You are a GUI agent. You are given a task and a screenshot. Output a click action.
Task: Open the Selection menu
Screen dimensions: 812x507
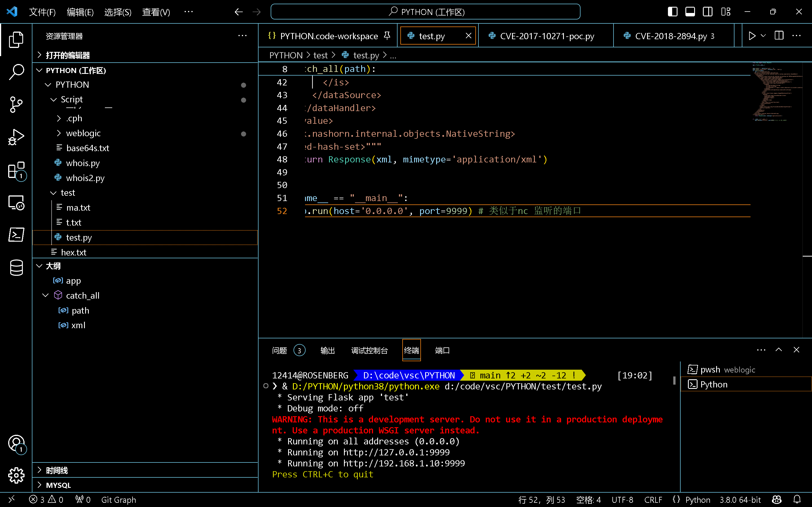[118, 12]
